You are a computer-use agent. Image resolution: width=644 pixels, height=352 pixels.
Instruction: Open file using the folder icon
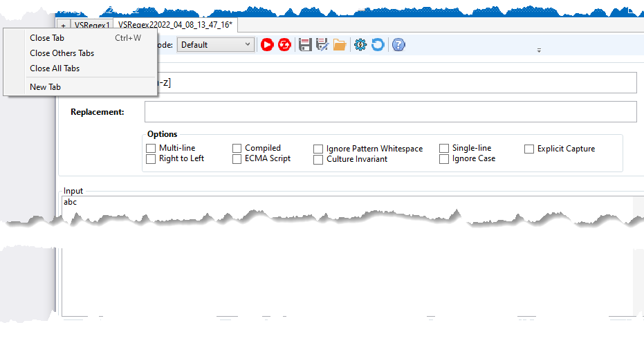(340, 45)
